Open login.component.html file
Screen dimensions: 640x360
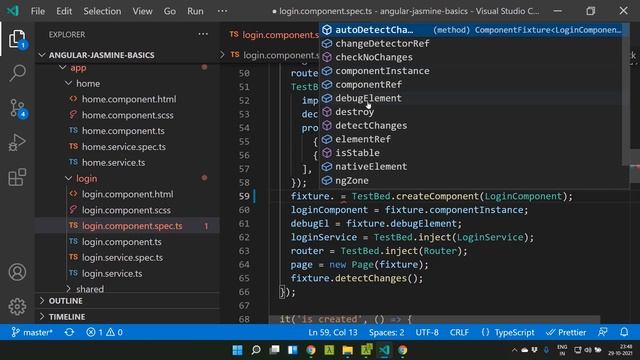(x=127, y=194)
